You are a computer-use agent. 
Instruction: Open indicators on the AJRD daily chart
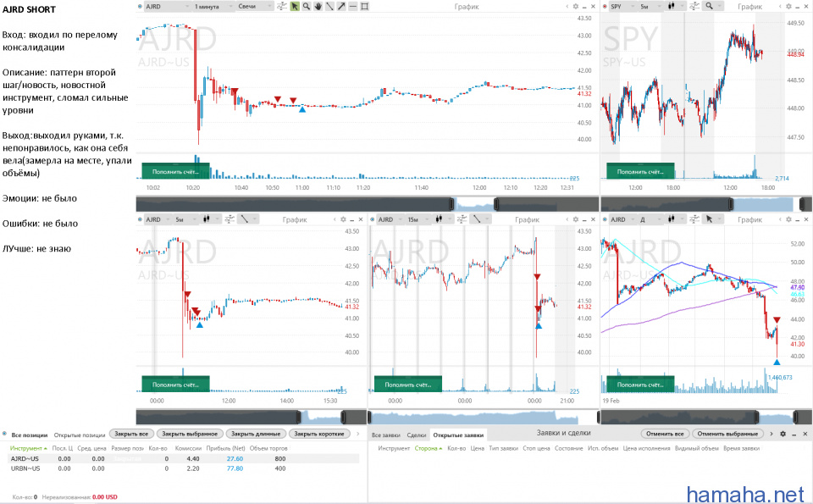click(x=694, y=219)
